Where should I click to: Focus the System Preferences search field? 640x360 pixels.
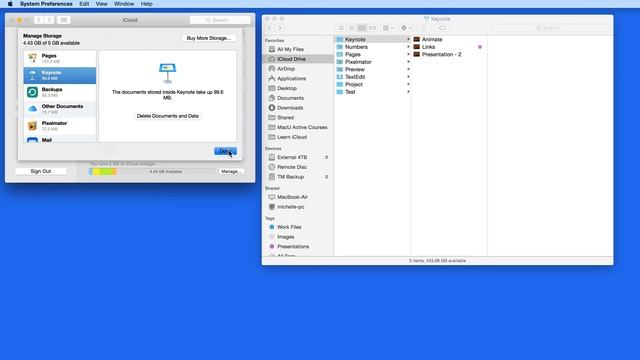coord(220,20)
